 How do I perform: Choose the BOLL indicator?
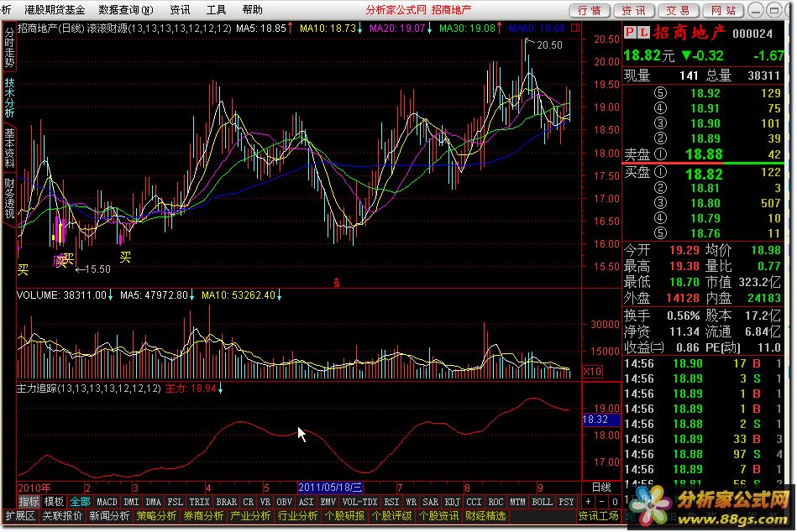[x=542, y=502]
